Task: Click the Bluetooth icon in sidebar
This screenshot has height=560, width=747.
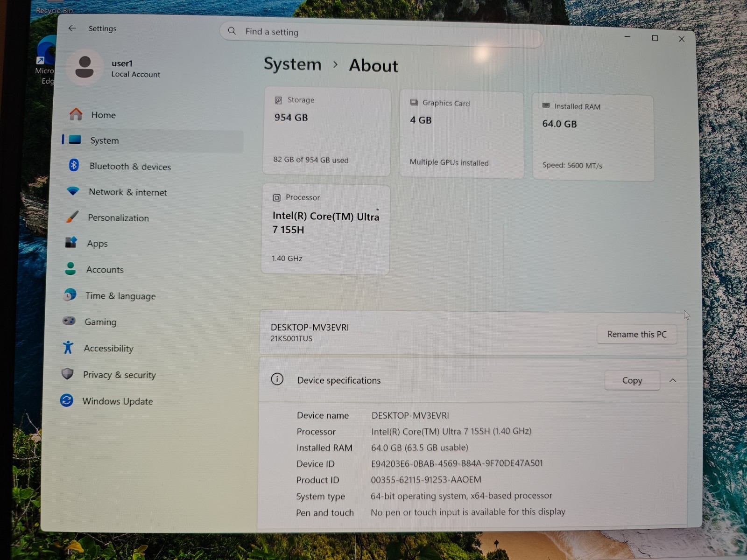Action: click(x=74, y=165)
